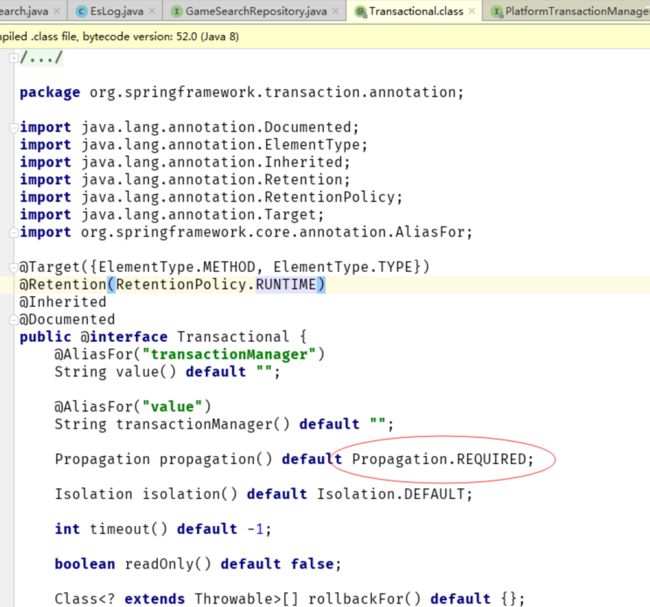Click the "value" string in @AliasFor

click(172, 407)
